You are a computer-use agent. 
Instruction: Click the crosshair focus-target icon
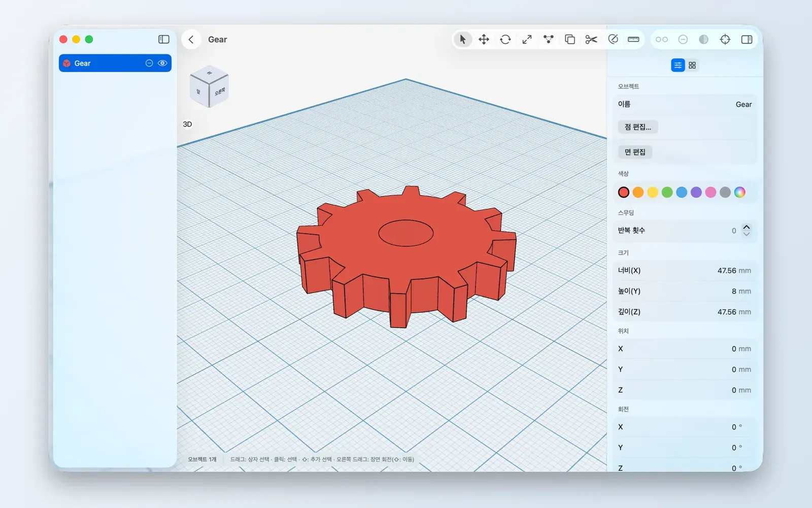725,40
